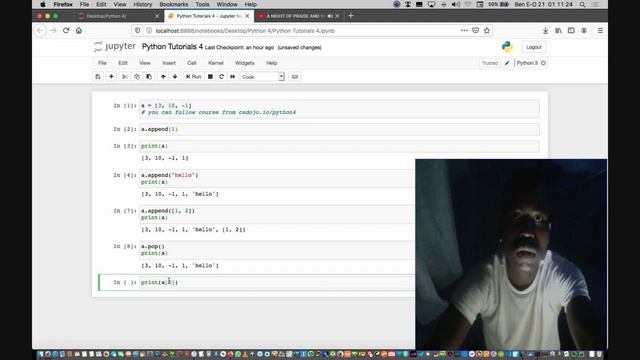Open Spotlight search
Screen dimensions: 640x360
582,4
